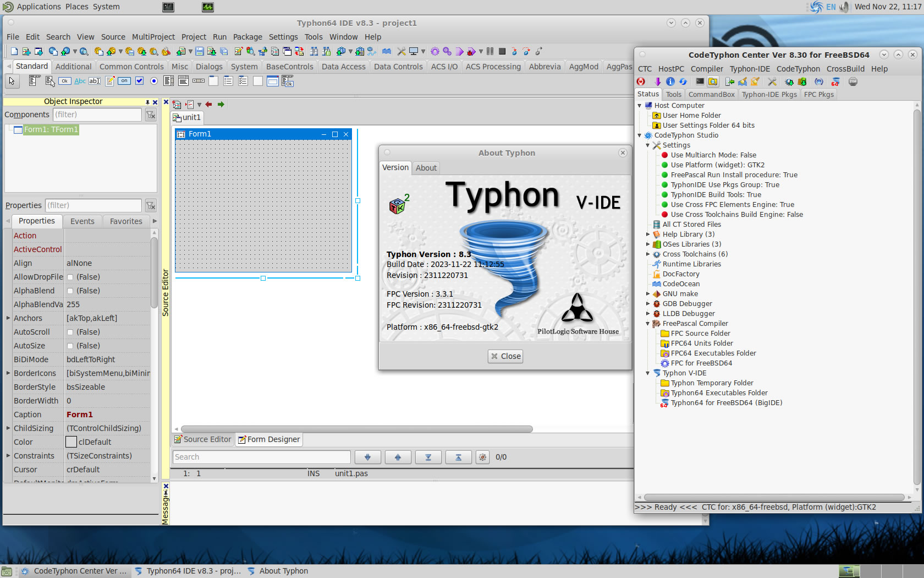Select the TEdit component icon
Image resolution: width=924 pixels, height=578 pixels.
(95, 81)
